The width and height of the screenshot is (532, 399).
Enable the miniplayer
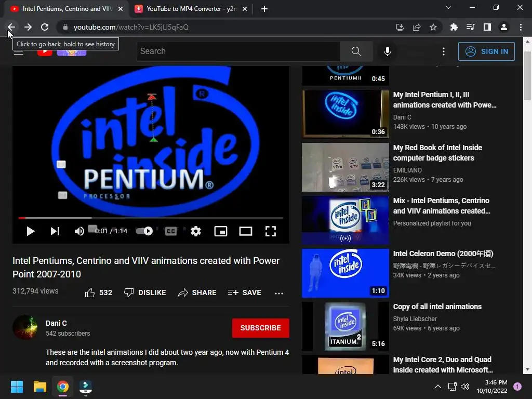pyautogui.click(x=221, y=231)
